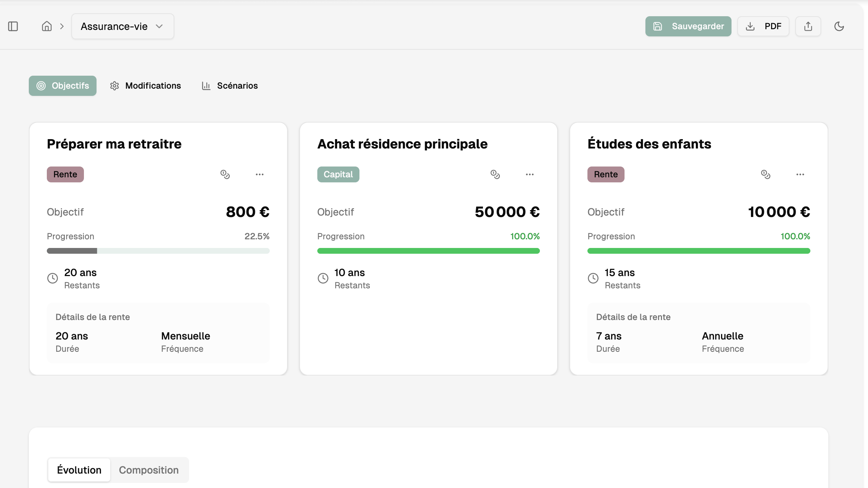This screenshot has height=488, width=868.
Task: Click the coins icon on Préparer ma retraitre card
Action: tap(225, 174)
